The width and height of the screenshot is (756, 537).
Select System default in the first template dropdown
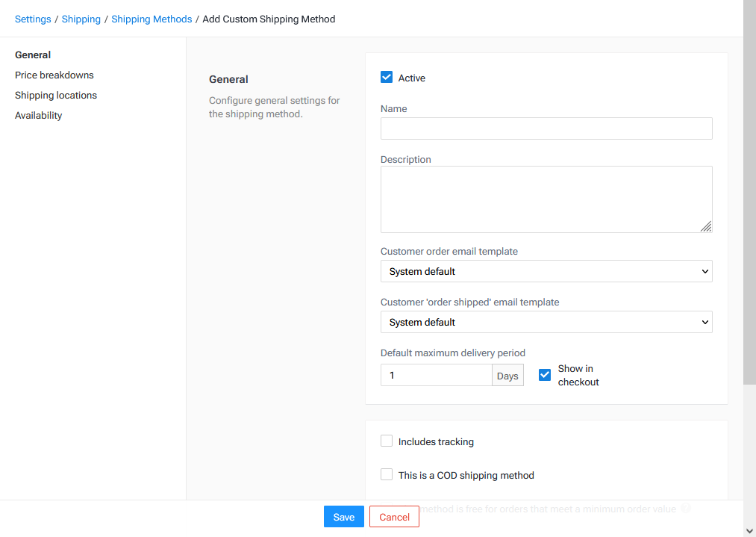(x=546, y=271)
